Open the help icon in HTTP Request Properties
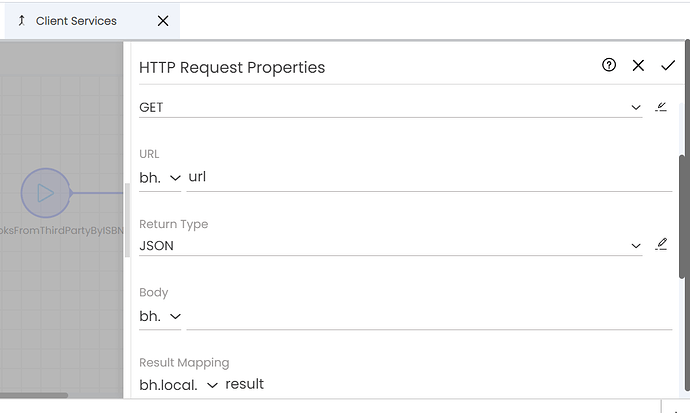This screenshot has height=413, width=690. tap(609, 65)
